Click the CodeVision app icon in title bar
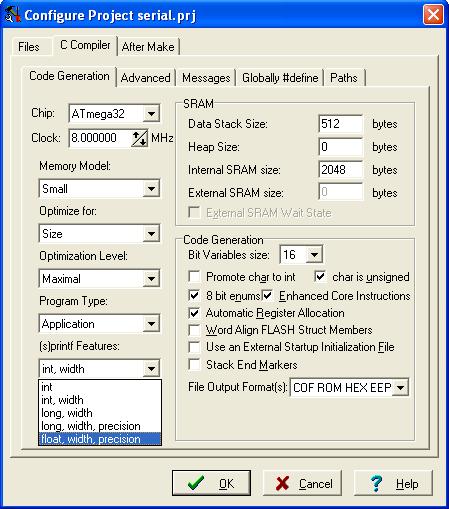 (13, 15)
